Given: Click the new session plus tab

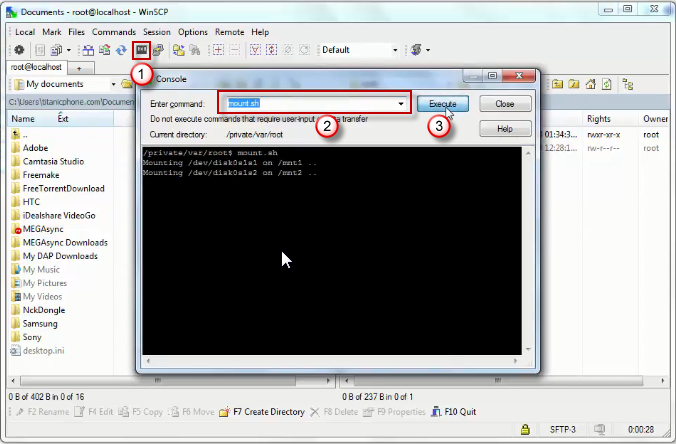Looking at the screenshot, I should tap(79, 68).
